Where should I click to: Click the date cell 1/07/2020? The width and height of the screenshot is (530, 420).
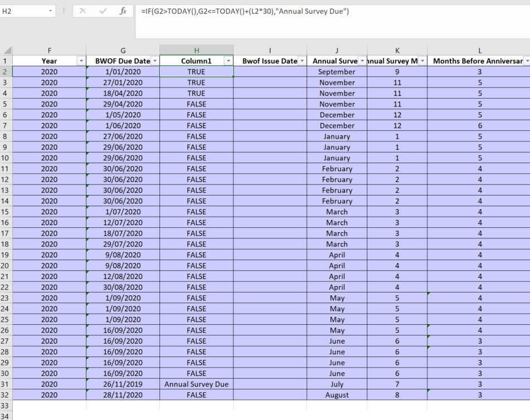pos(123,212)
